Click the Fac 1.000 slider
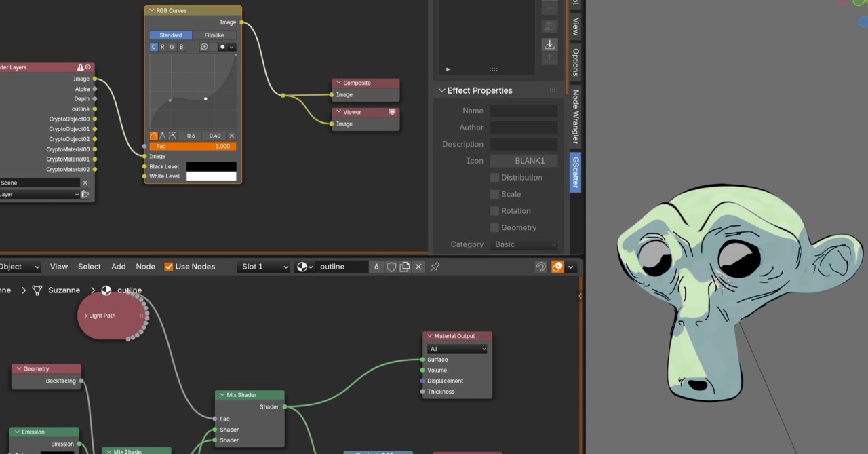The width and height of the screenshot is (868, 454). point(193,146)
